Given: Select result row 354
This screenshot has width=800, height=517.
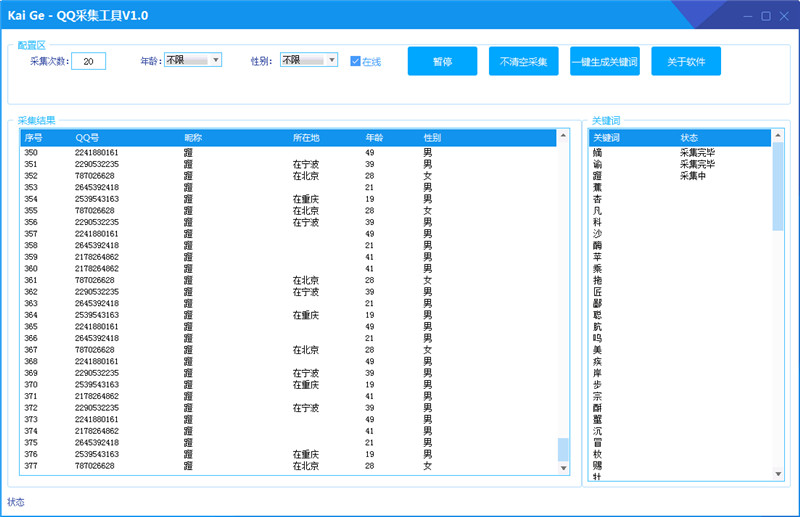Looking at the screenshot, I should tap(288, 199).
